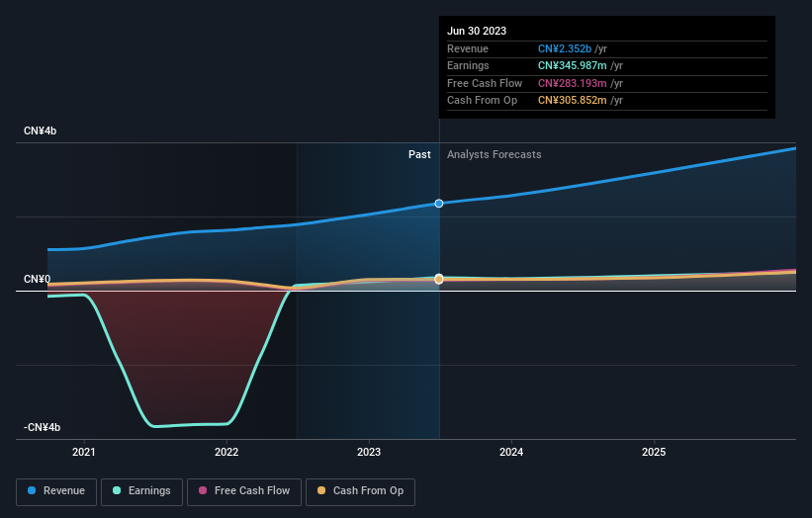Image resolution: width=812 pixels, height=518 pixels.
Task: Click the CN¥345.987m earnings value
Action: pos(573,65)
